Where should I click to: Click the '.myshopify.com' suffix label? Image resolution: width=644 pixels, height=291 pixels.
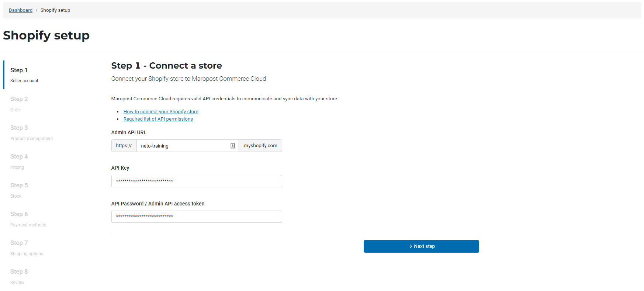tap(260, 146)
